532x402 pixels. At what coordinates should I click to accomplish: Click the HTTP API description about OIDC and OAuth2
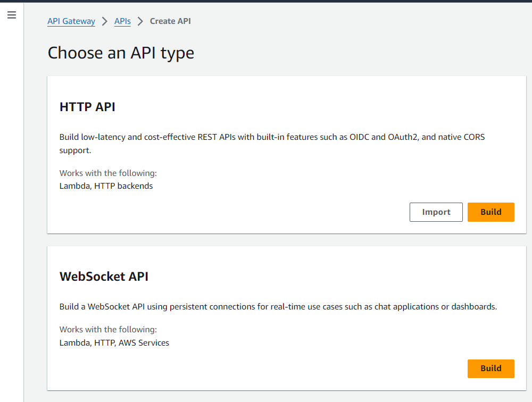[x=272, y=137]
